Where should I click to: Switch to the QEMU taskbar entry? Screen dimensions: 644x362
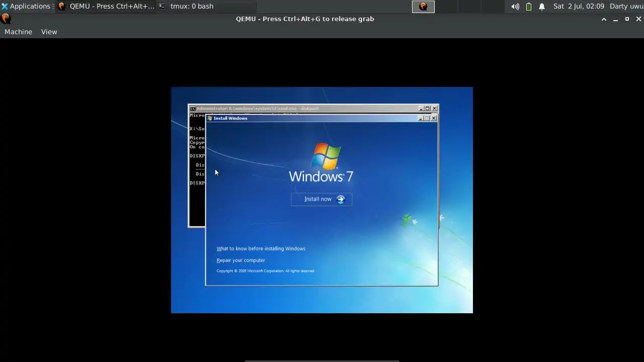pyautogui.click(x=106, y=6)
